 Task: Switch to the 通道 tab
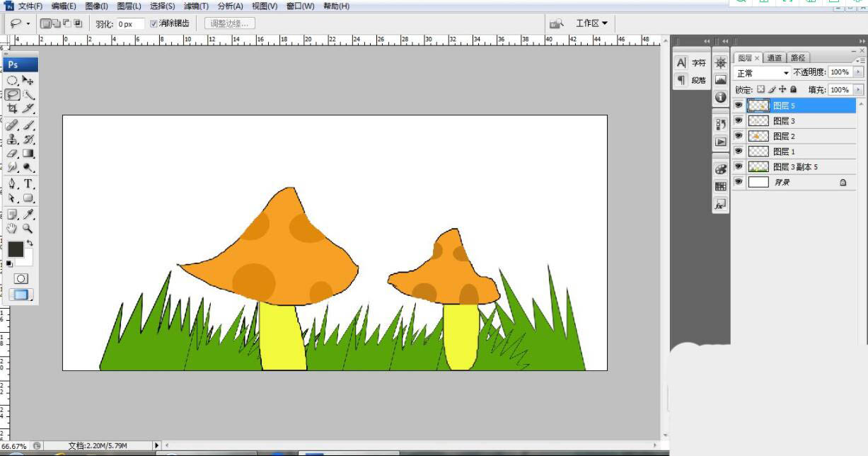[774, 58]
